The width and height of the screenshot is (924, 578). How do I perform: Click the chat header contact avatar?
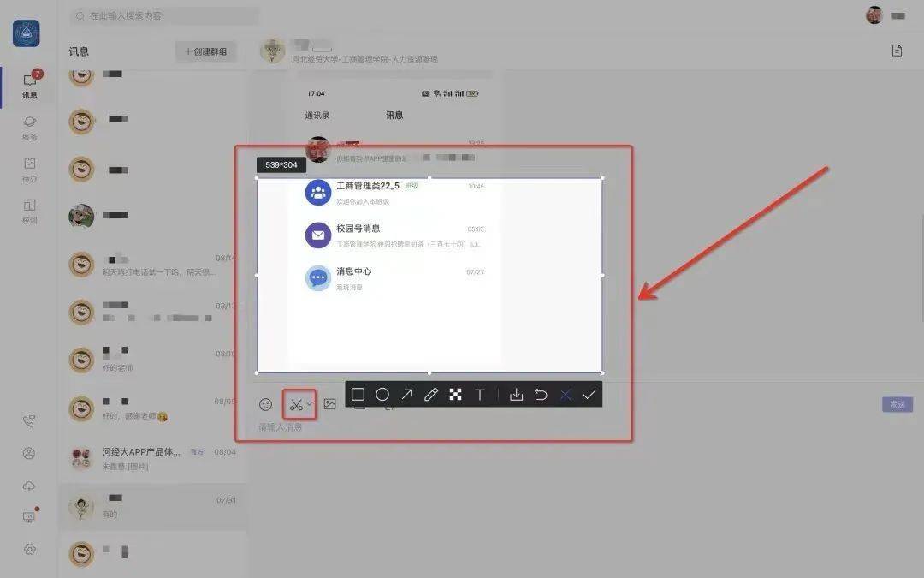(x=273, y=51)
